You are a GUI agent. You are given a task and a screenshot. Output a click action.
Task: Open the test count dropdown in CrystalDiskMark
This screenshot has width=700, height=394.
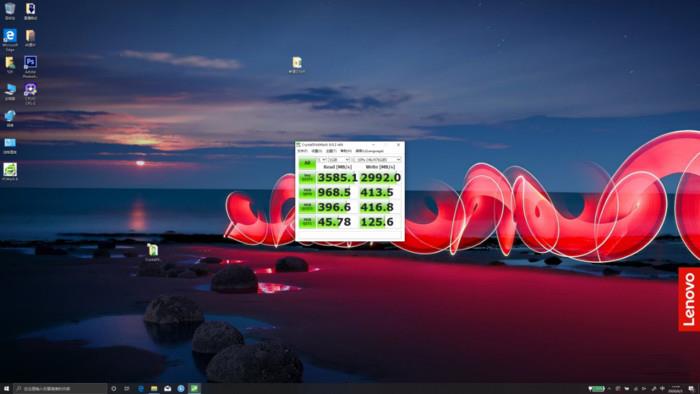pos(322,160)
